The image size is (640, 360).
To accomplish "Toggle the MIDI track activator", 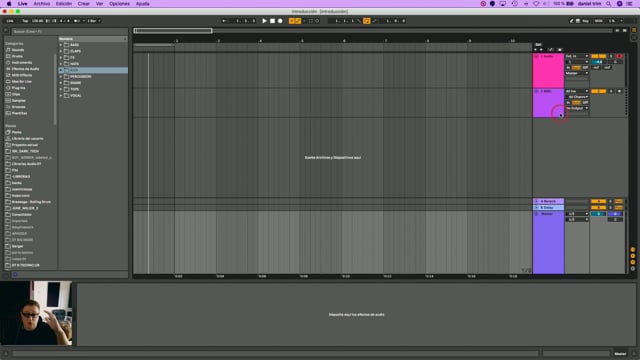I will pyautogui.click(x=598, y=91).
